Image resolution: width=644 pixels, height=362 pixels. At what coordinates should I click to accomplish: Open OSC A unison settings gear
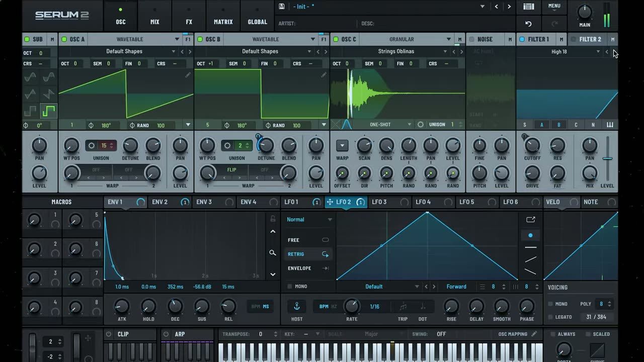click(x=92, y=146)
